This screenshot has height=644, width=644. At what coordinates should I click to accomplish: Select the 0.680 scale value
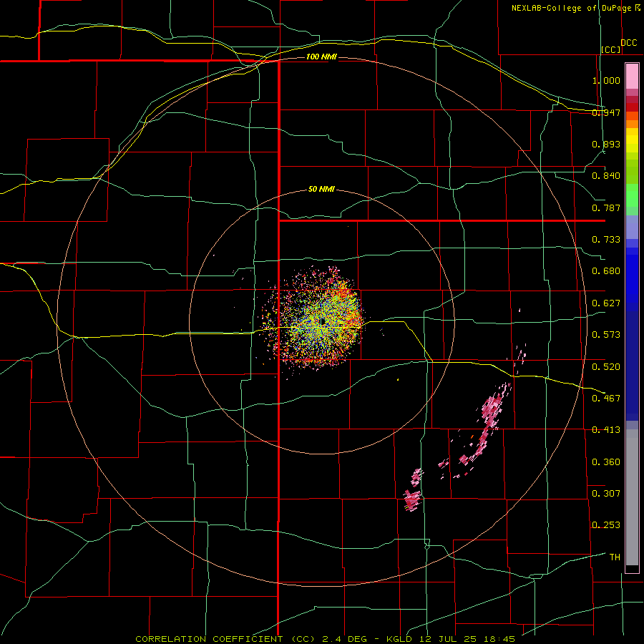click(606, 271)
